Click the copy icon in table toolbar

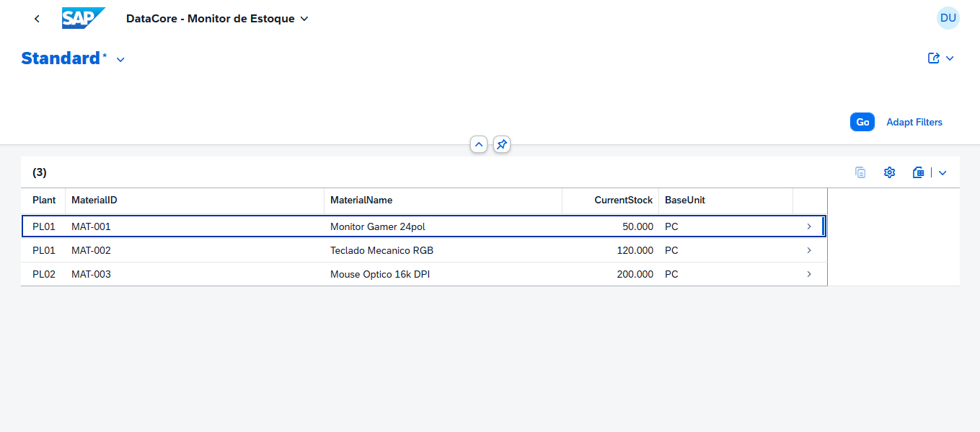click(x=860, y=172)
